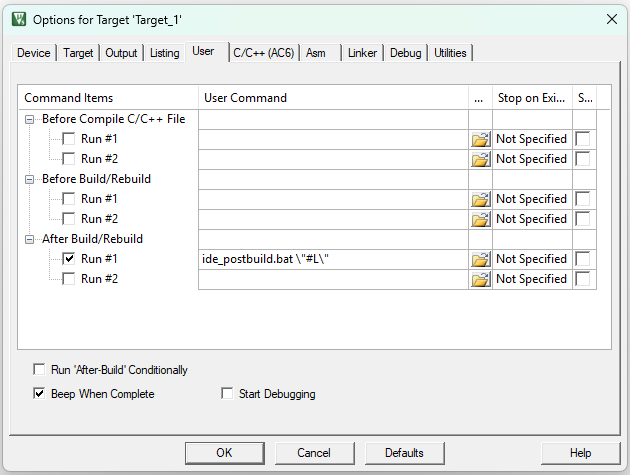Collapse Before Compile C/C++ File group
The height and width of the screenshot is (475, 630).
click(x=29, y=119)
